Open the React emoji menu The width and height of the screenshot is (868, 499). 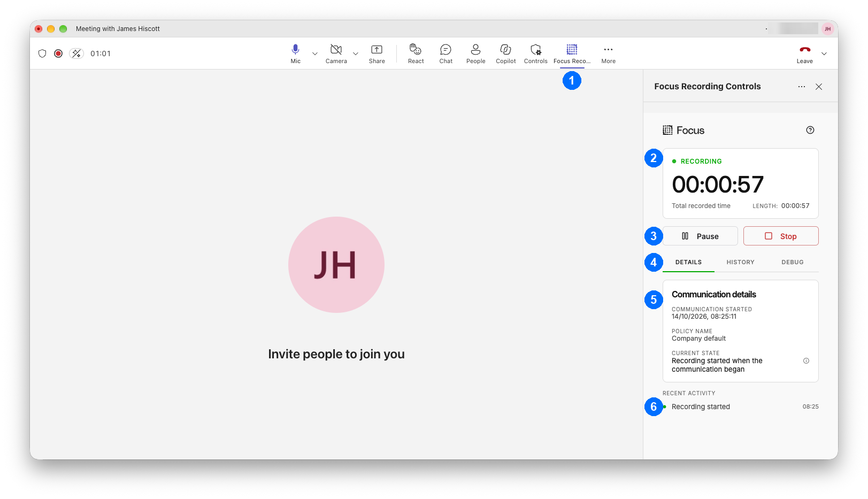[416, 53]
